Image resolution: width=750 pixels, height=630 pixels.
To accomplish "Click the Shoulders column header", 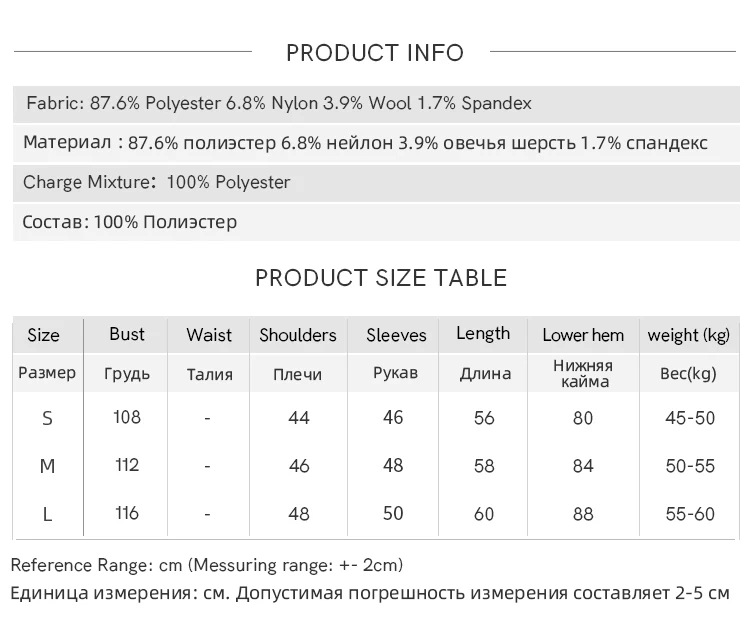I will pyautogui.click(x=298, y=335).
